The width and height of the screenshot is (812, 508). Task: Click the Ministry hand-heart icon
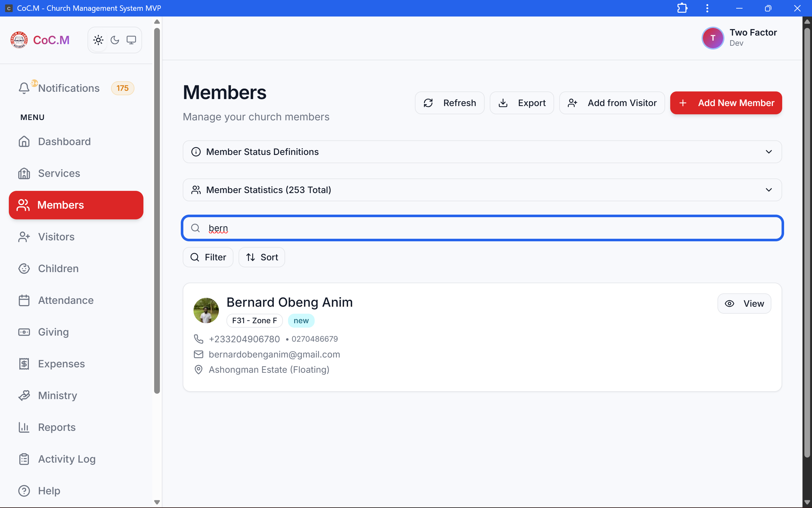[x=24, y=396]
